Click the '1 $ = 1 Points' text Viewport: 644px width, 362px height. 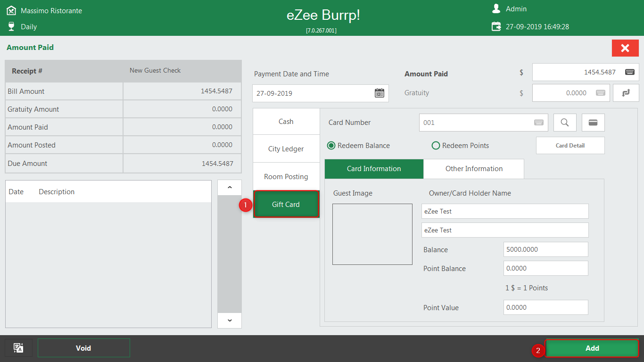[x=527, y=288]
